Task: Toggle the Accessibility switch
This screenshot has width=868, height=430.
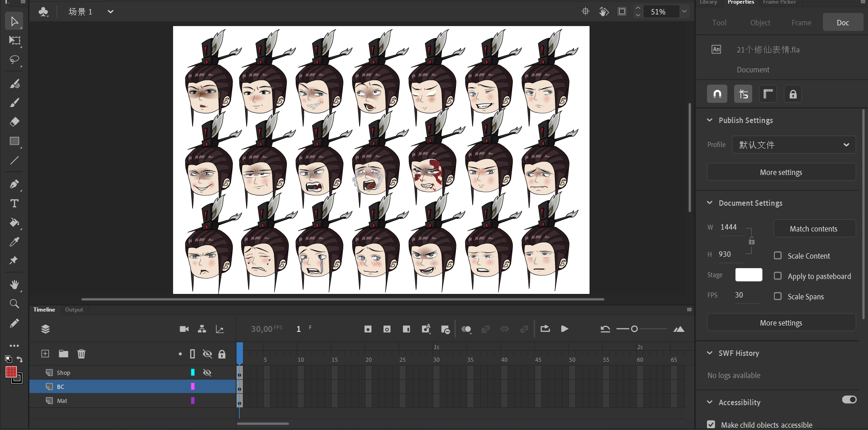Action: pos(849,400)
